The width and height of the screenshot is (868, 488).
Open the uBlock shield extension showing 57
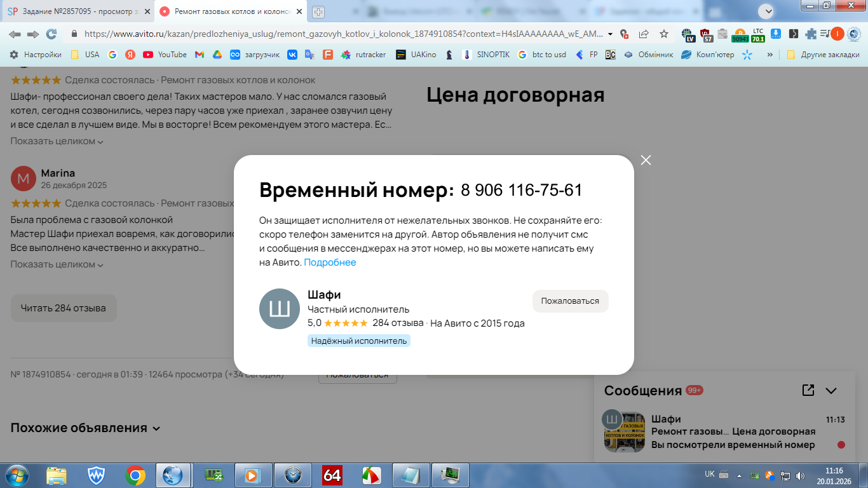(706, 35)
